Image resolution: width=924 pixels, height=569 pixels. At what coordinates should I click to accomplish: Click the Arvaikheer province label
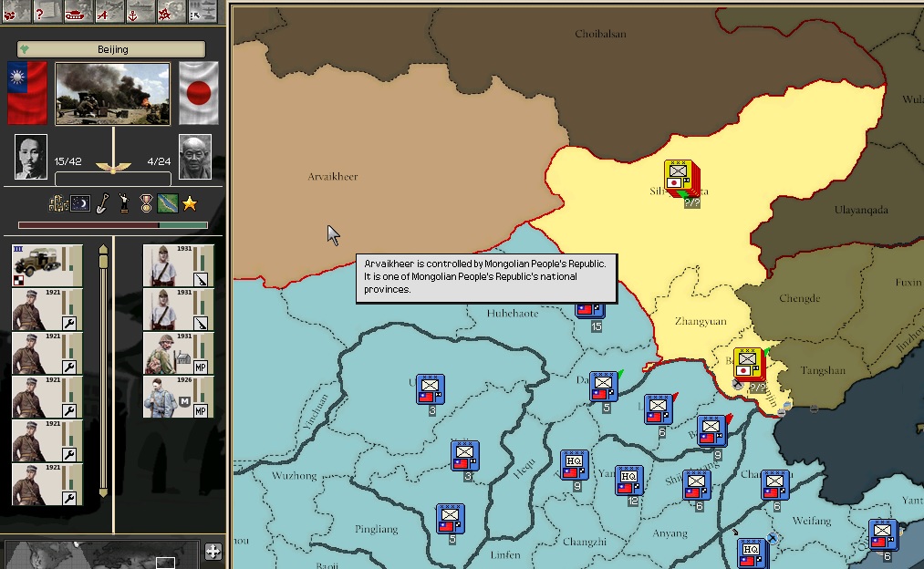[x=332, y=176]
